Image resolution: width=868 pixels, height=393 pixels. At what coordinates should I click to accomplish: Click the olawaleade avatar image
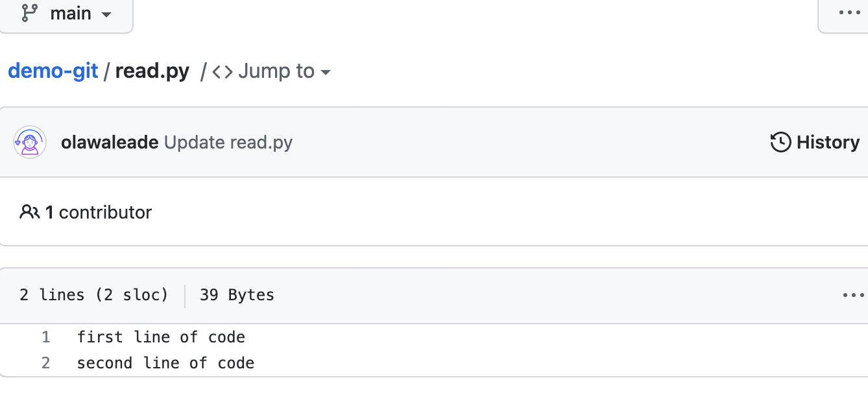[x=30, y=142]
